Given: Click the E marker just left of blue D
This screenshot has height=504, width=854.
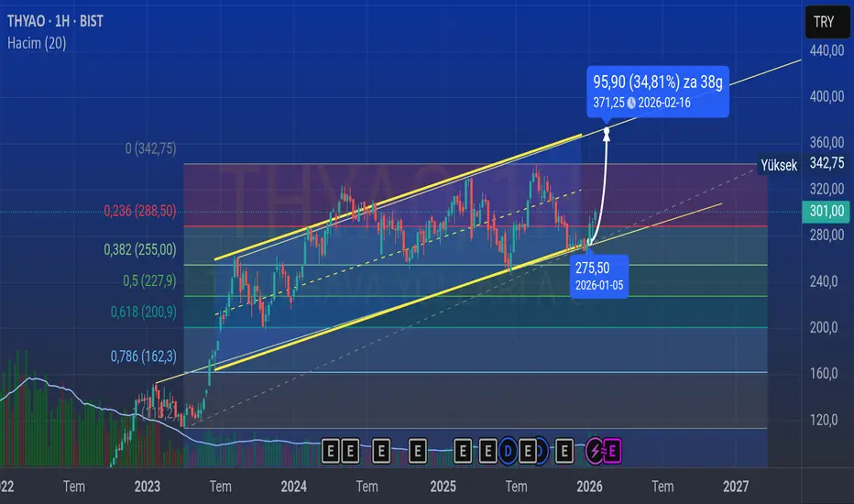Looking at the screenshot, I should point(488,451).
